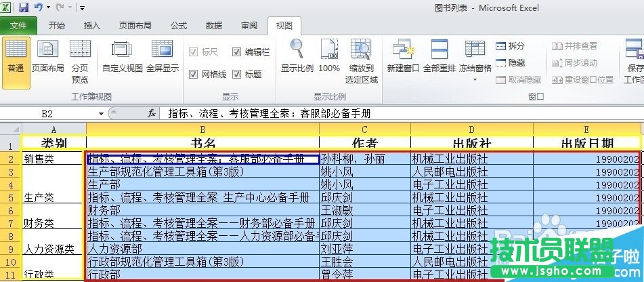Open 分页预览 view
The width and height of the screenshot is (644, 282).
click(x=80, y=62)
